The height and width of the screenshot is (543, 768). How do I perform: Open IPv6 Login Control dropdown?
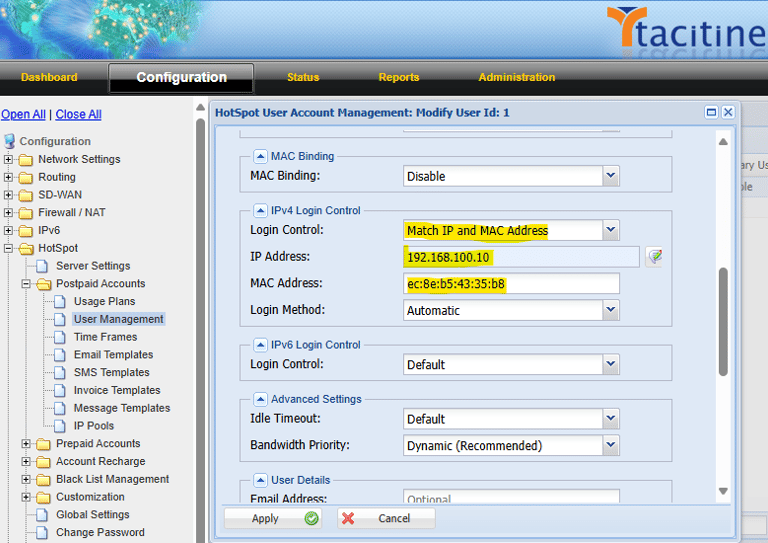coord(610,364)
